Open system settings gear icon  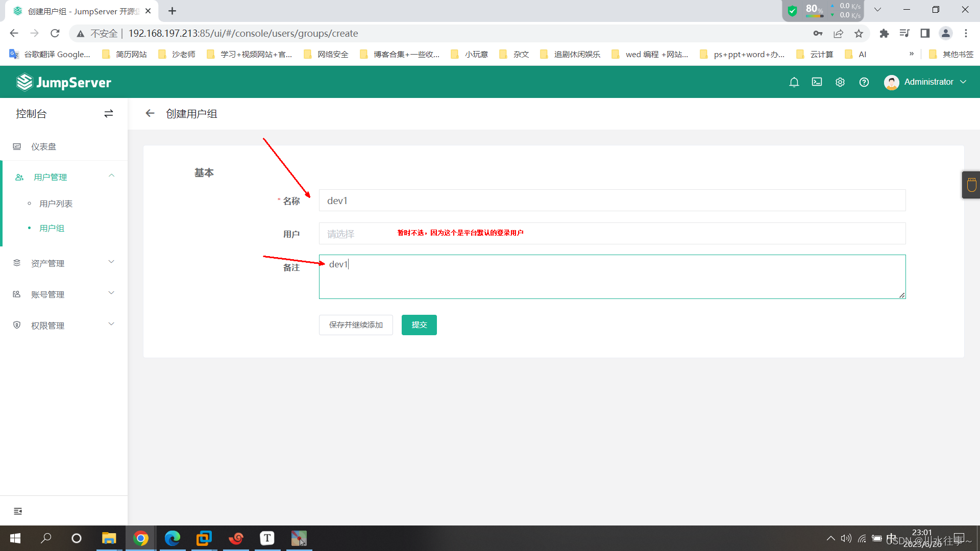(840, 82)
